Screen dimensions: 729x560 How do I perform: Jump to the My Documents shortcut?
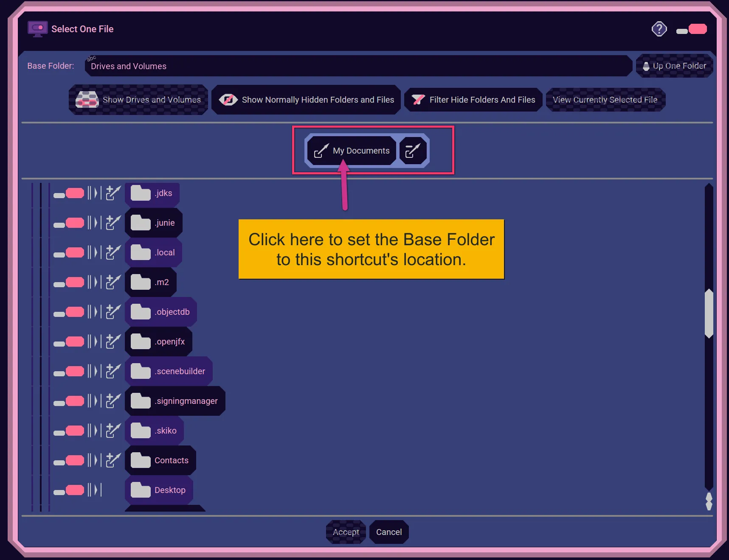[x=352, y=151]
